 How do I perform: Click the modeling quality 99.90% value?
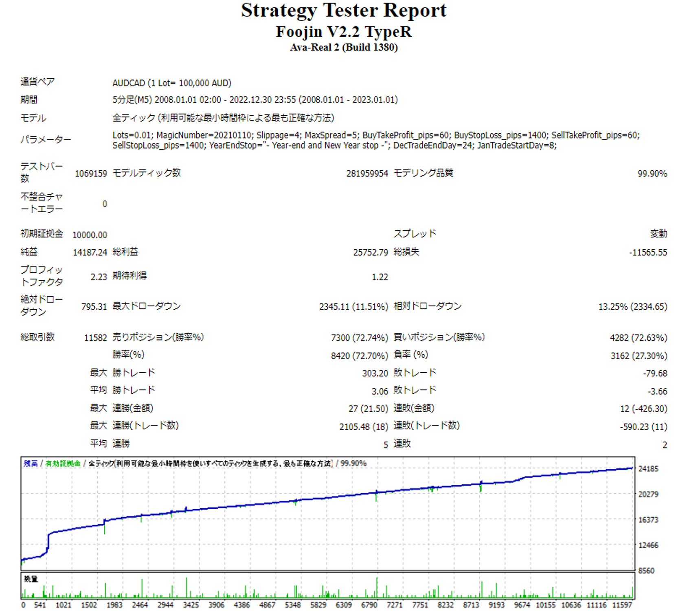point(652,174)
